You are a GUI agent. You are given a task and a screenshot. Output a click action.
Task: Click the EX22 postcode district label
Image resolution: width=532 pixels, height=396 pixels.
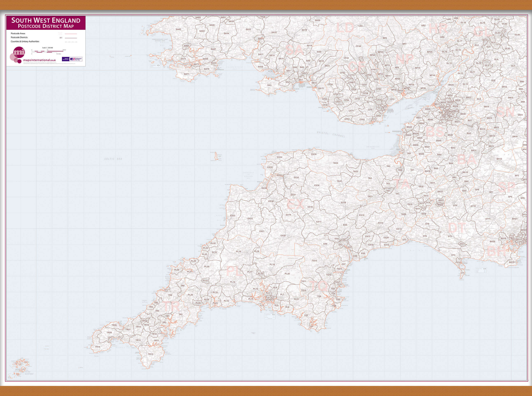pyautogui.click(x=250, y=219)
